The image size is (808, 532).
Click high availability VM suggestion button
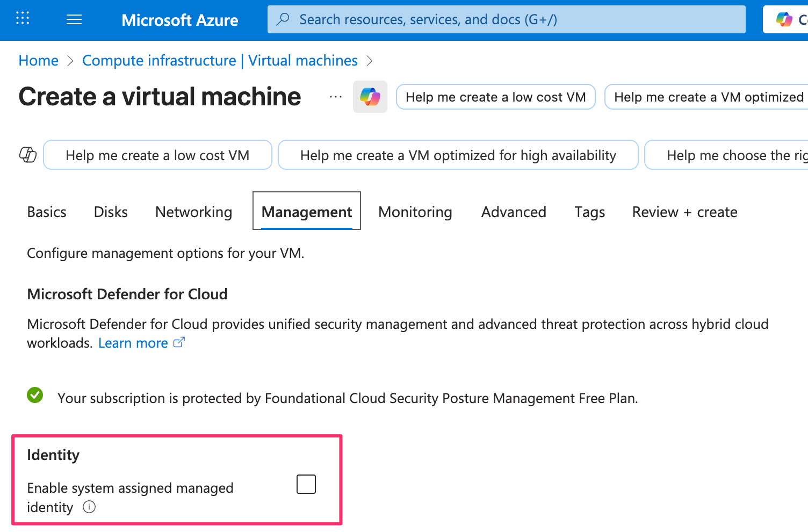pos(458,155)
